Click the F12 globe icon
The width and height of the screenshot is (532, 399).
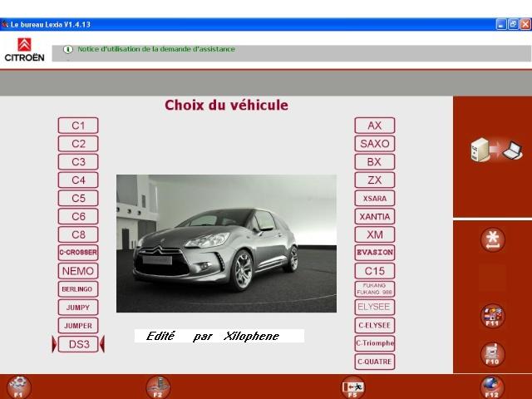click(x=492, y=387)
